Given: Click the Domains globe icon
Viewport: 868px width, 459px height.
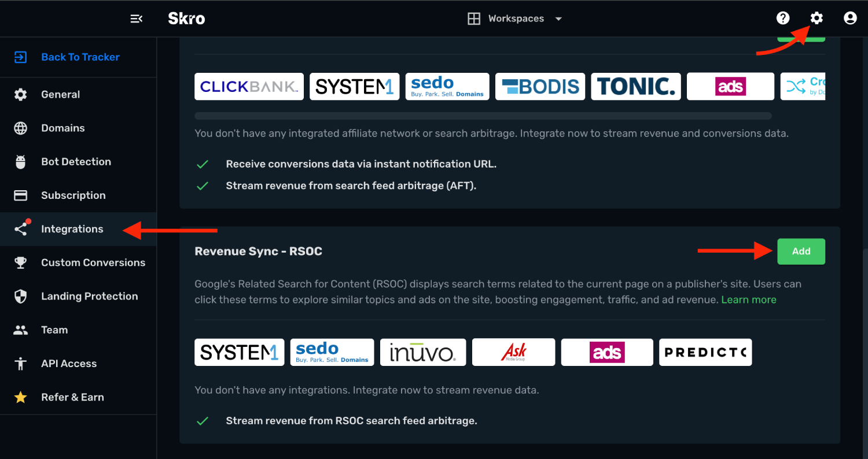Looking at the screenshot, I should (21, 128).
